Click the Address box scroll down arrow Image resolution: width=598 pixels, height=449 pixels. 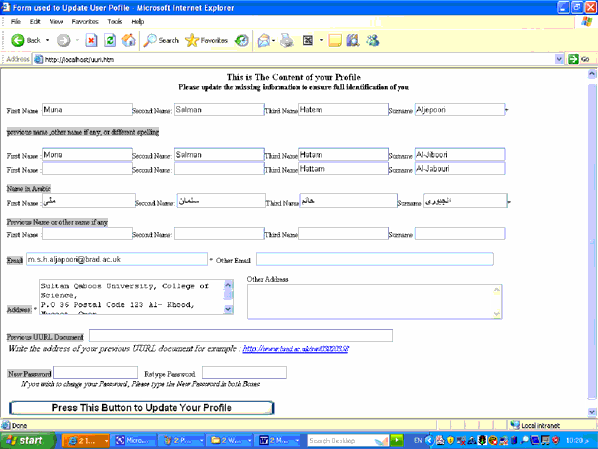point(228,309)
